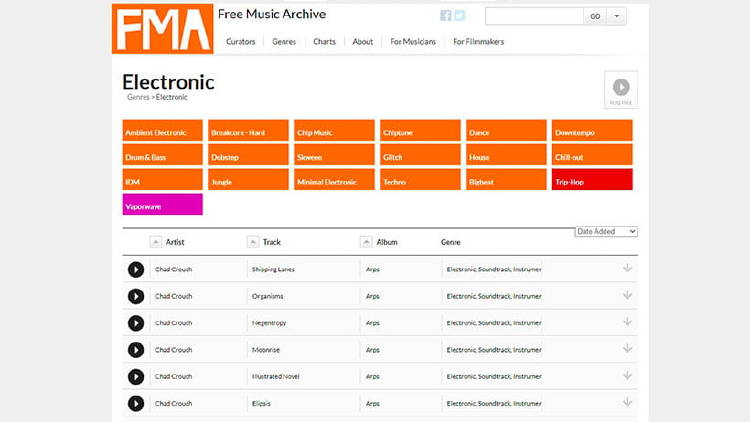The width and height of the screenshot is (750, 422).
Task: Select the Jungle genre tile
Action: [x=248, y=179]
